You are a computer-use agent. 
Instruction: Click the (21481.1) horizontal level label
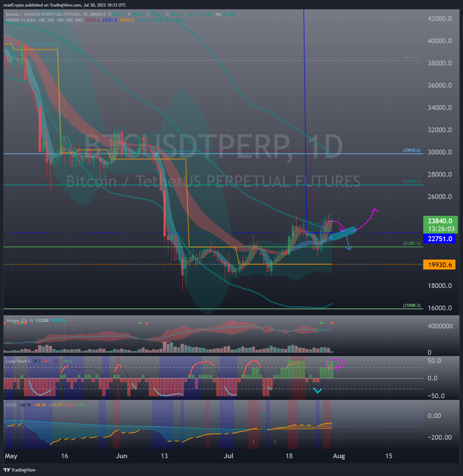(412, 243)
